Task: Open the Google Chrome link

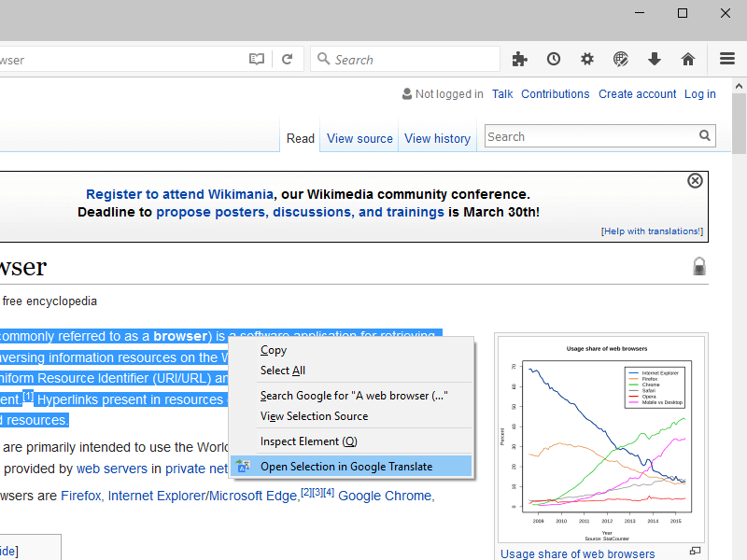Action: 385,496
